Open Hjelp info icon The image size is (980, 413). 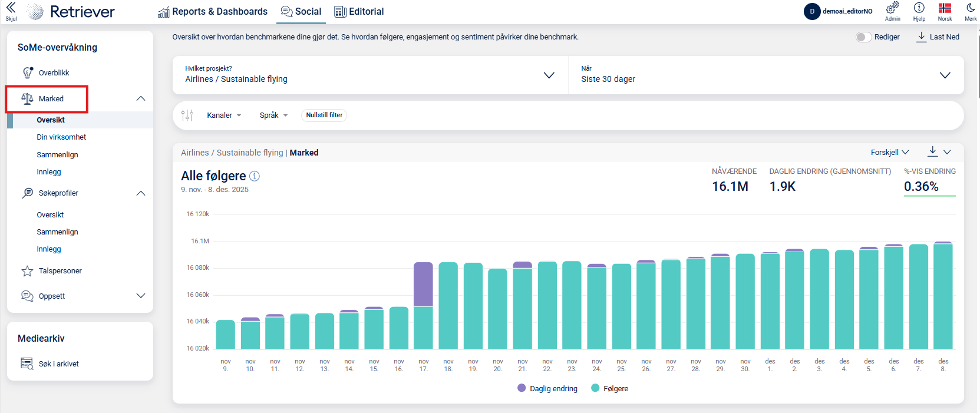pos(919,8)
